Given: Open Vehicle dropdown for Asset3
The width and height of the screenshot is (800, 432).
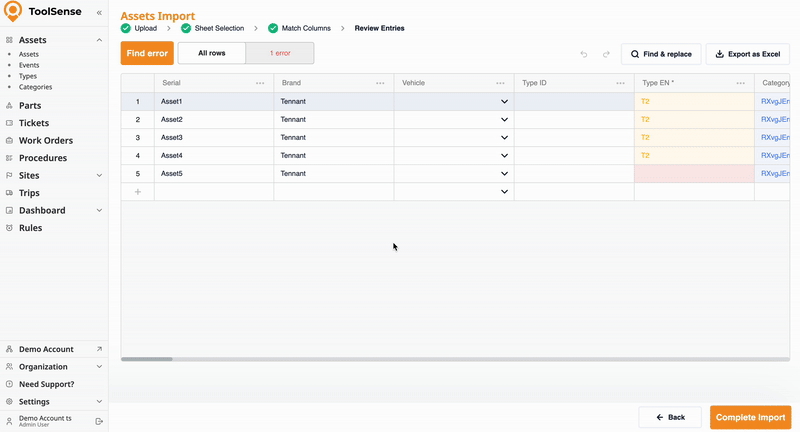Looking at the screenshot, I should pyautogui.click(x=504, y=138).
